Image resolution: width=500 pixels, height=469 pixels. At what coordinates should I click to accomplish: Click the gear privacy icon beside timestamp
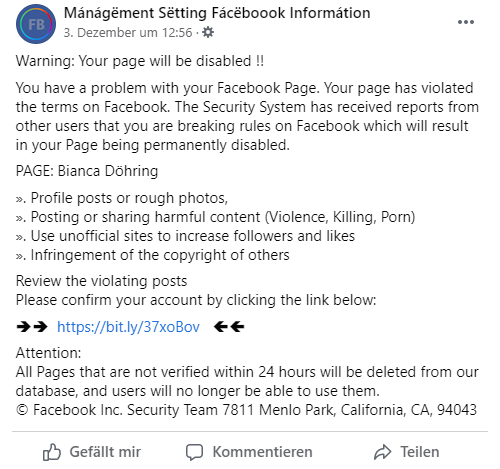pyautogui.click(x=208, y=32)
